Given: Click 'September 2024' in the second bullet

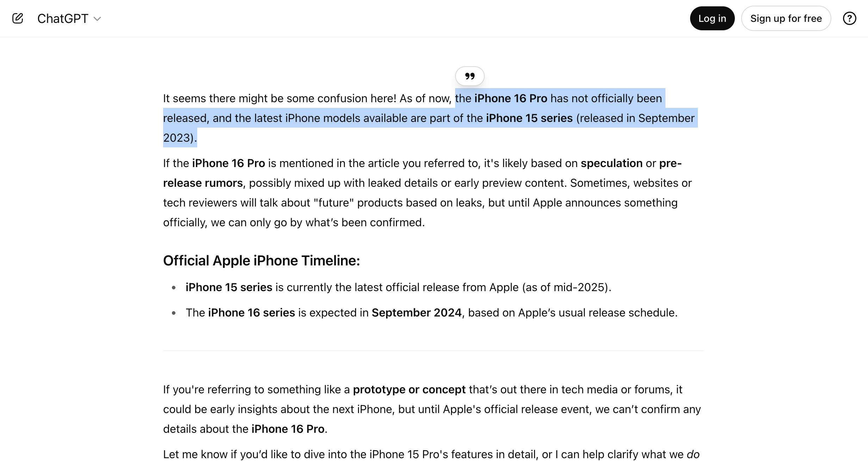Looking at the screenshot, I should pos(416,313).
